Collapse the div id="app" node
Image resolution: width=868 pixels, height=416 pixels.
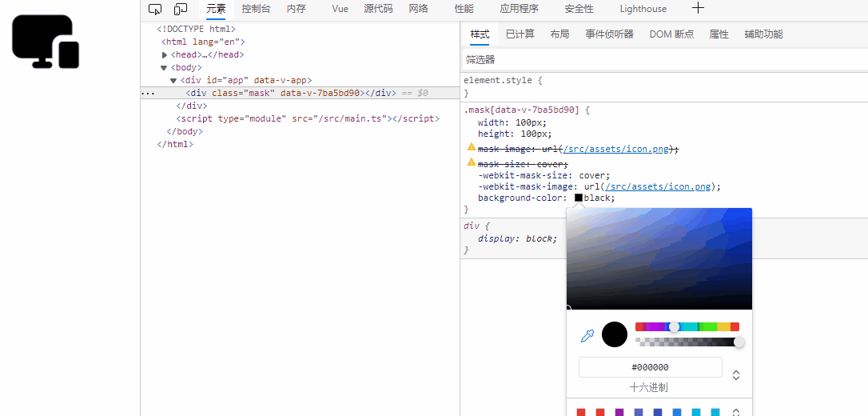click(173, 81)
